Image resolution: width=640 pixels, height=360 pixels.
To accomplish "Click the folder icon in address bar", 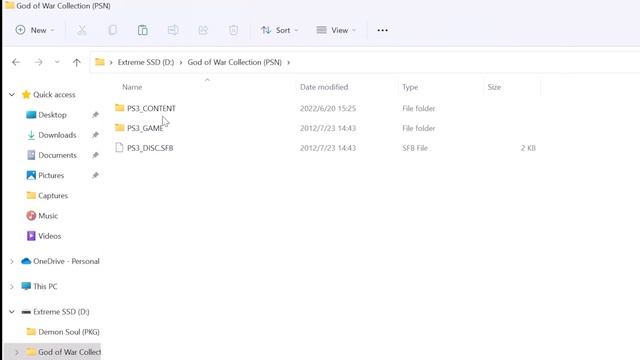I will (100, 62).
